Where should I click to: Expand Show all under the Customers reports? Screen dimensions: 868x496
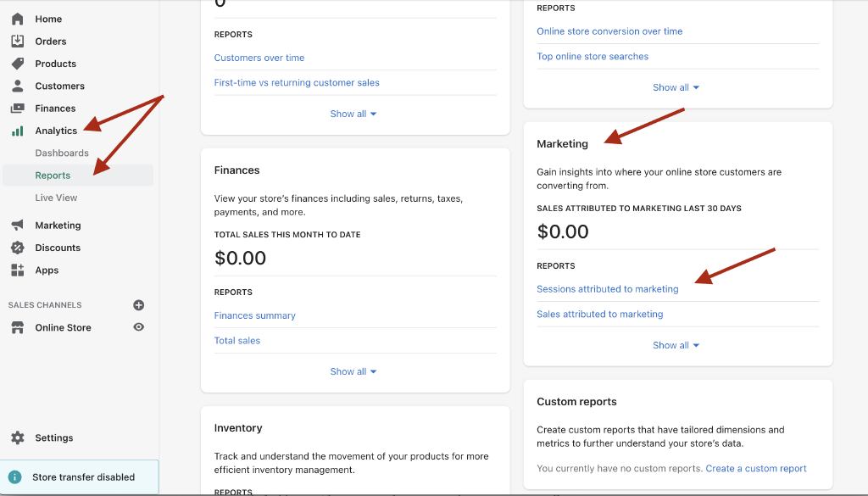pyautogui.click(x=348, y=113)
